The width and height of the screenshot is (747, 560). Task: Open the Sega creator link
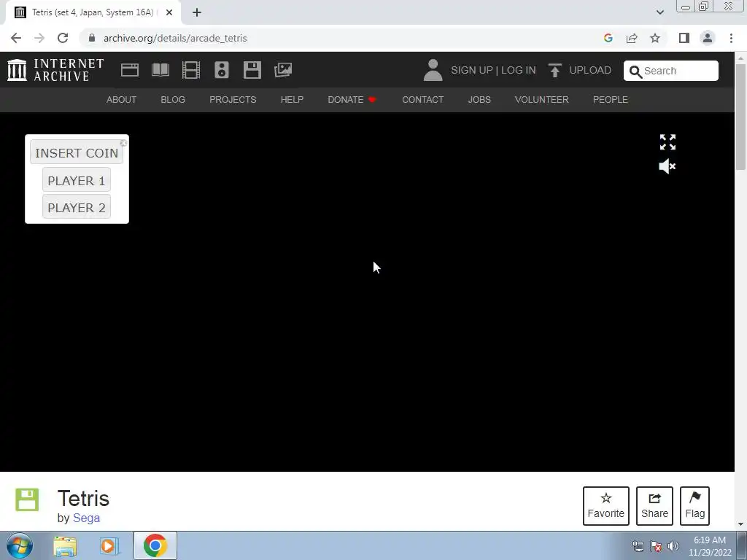[x=86, y=518]
